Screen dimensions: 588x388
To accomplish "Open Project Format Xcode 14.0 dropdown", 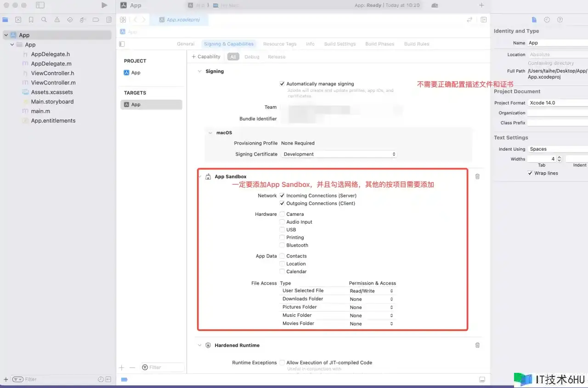I will click(x=558, y=103).
